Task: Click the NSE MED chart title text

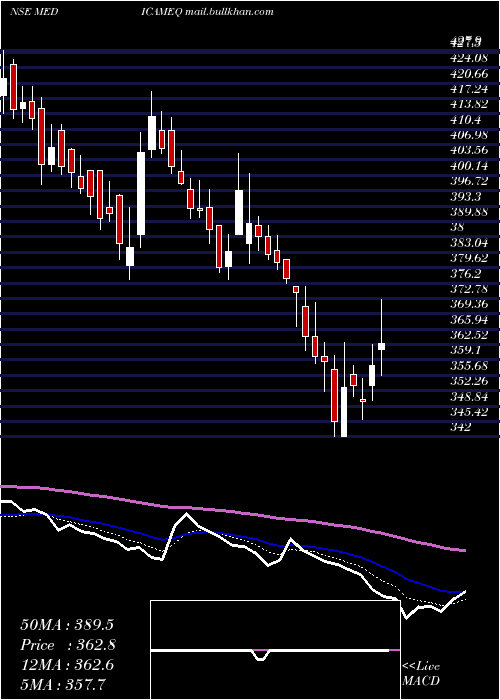Action: (x=33, y=12)
